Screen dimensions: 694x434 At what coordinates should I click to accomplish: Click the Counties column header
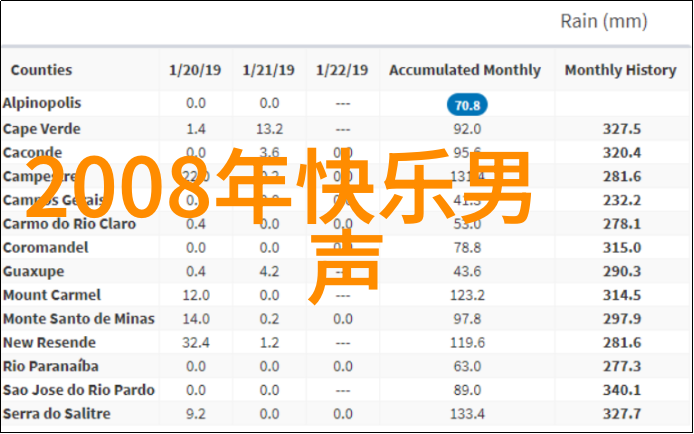(x=41, y=70)
